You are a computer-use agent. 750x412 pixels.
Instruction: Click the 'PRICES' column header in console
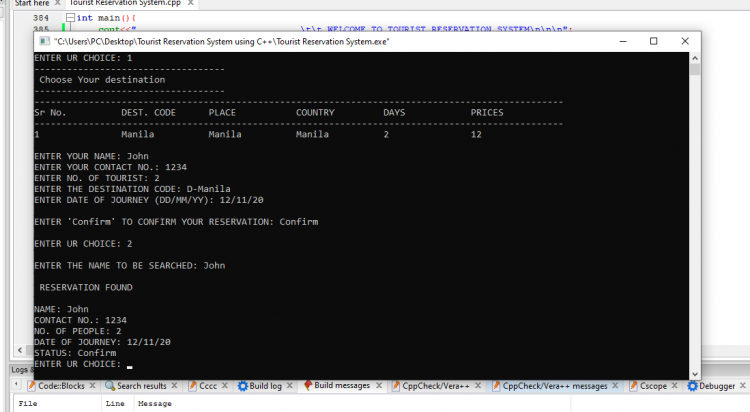point(487,112)
